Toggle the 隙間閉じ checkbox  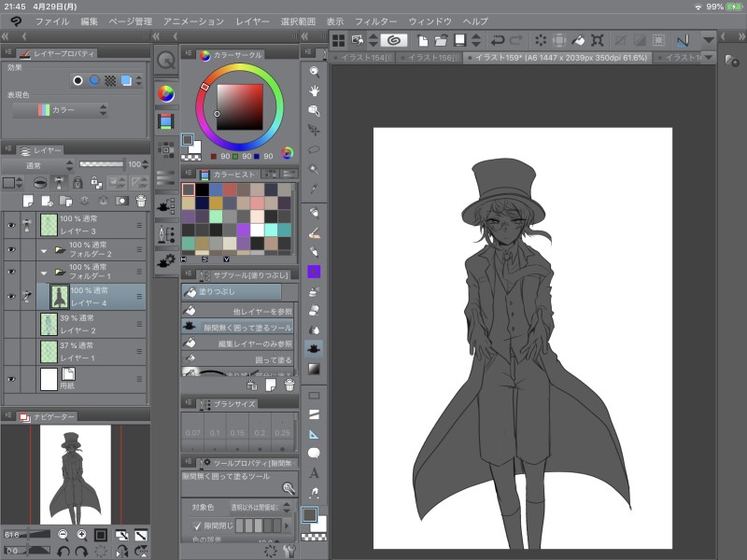point(197,526)
